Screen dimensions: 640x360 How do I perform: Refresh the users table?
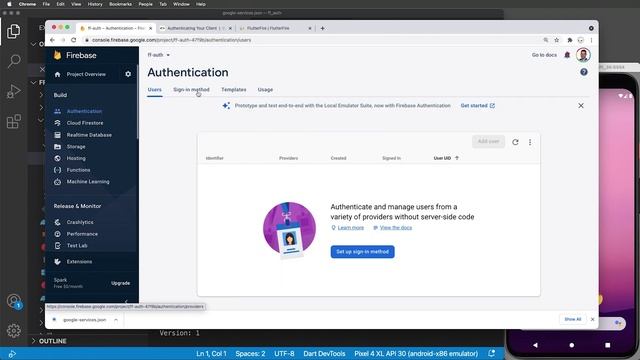tap(515, 142)
